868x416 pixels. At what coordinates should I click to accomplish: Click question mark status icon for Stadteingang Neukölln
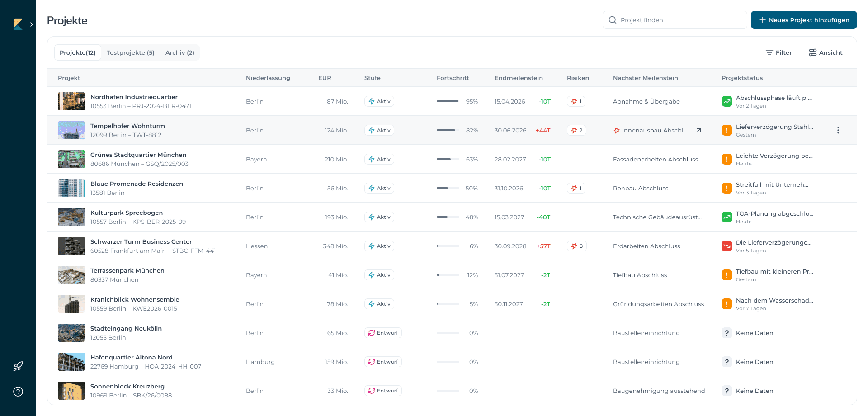(727, 333)
